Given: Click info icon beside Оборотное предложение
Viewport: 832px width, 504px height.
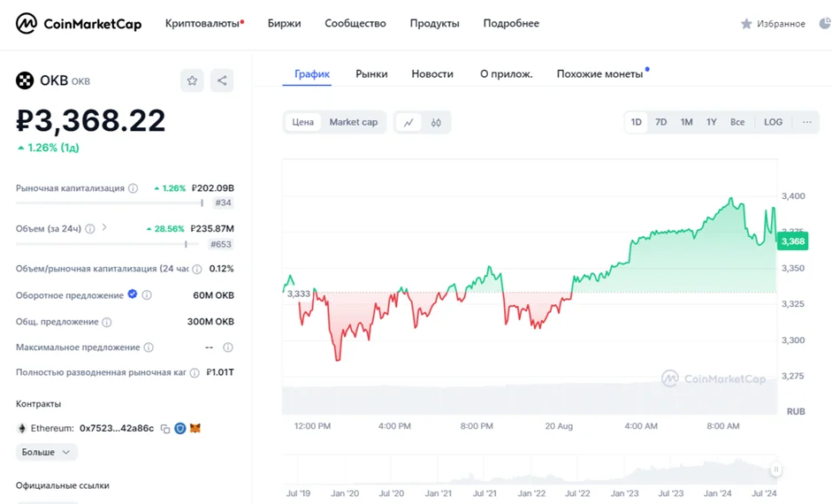Looking at the screenshot, I should click(147, 295).
